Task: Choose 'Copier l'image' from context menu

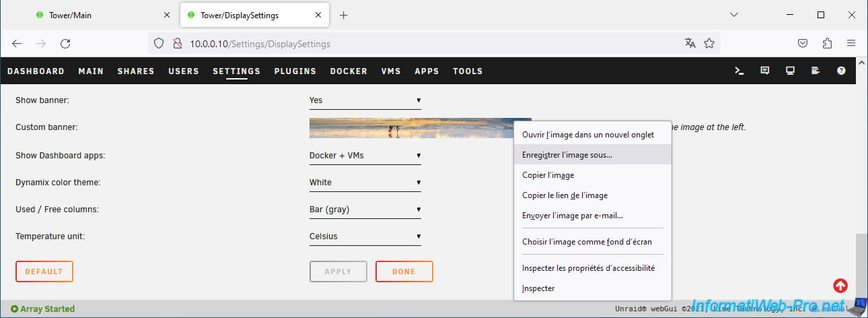Action: pyautogui.click(x=548, y=175)
